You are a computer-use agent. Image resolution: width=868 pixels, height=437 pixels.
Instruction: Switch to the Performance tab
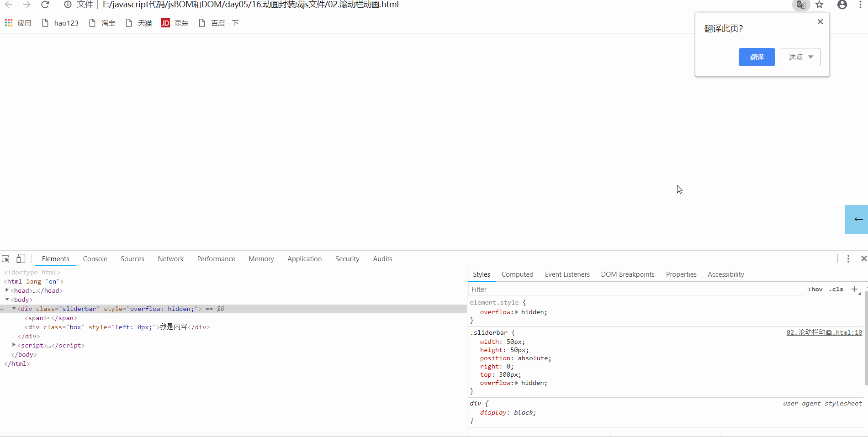pyautogui.click(x=216, y=259)
